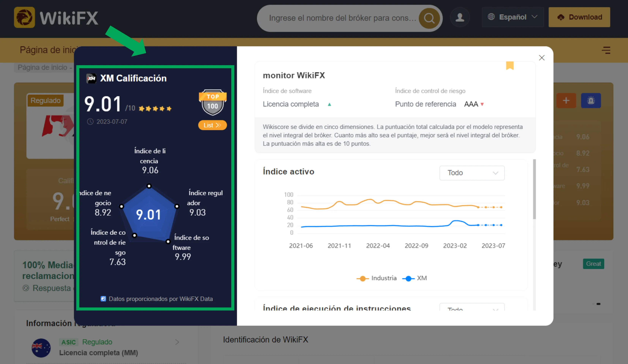Click the WikiFX wordmark text
This screenshot has width=628, height=364.
pos(69,18)
